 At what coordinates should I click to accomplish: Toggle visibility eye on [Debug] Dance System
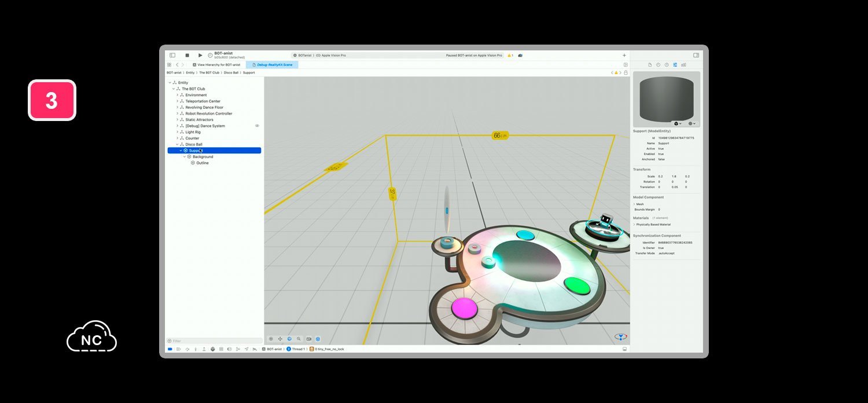coord(257,126)
